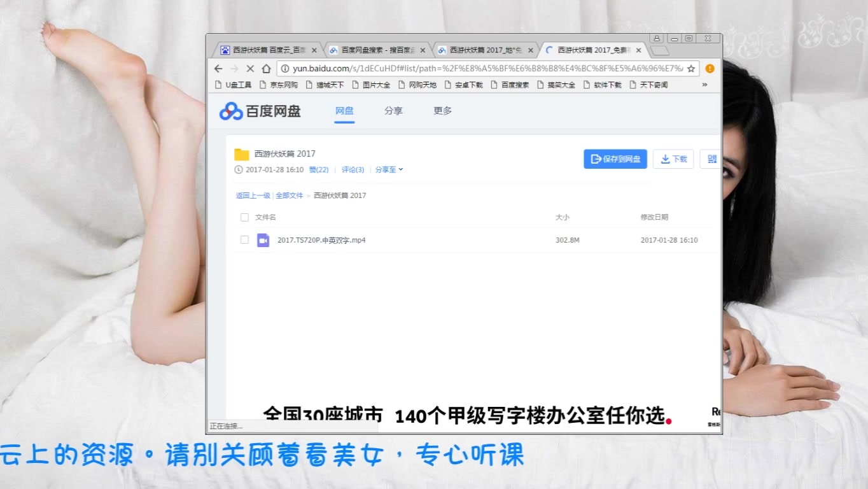Image resolution: width=868 pixels, height=489 pixels.
Task: Click the 西游伏妖篇 2017 folder title
Action: pyautogui.click(x=285, y=153)
